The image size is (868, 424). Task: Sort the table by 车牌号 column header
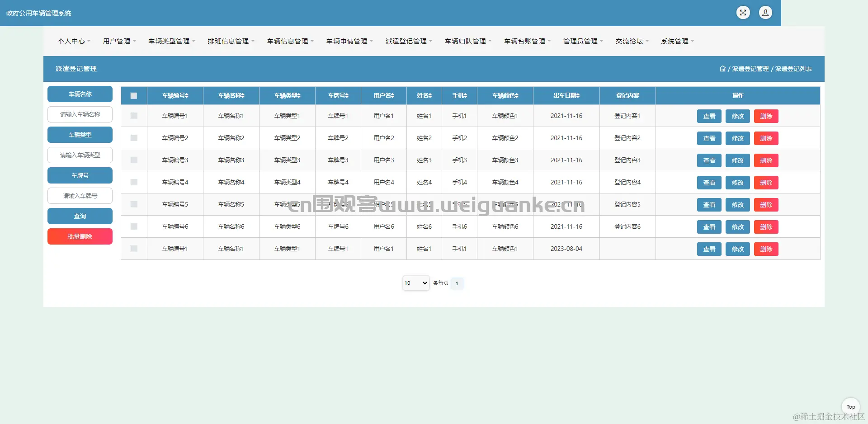coord(338,95)
